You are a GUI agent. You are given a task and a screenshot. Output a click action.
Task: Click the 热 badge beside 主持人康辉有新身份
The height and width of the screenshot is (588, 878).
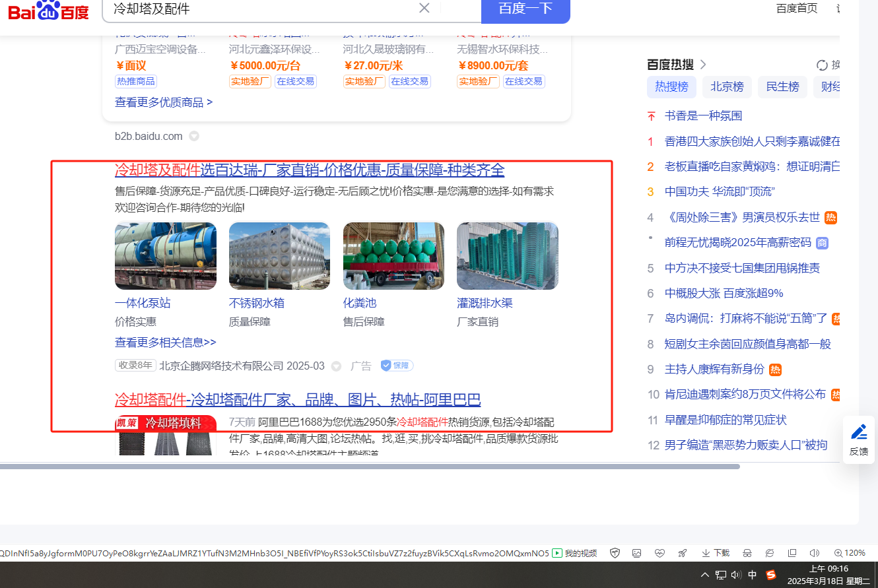pyautogui.click(x=776, y=370)
